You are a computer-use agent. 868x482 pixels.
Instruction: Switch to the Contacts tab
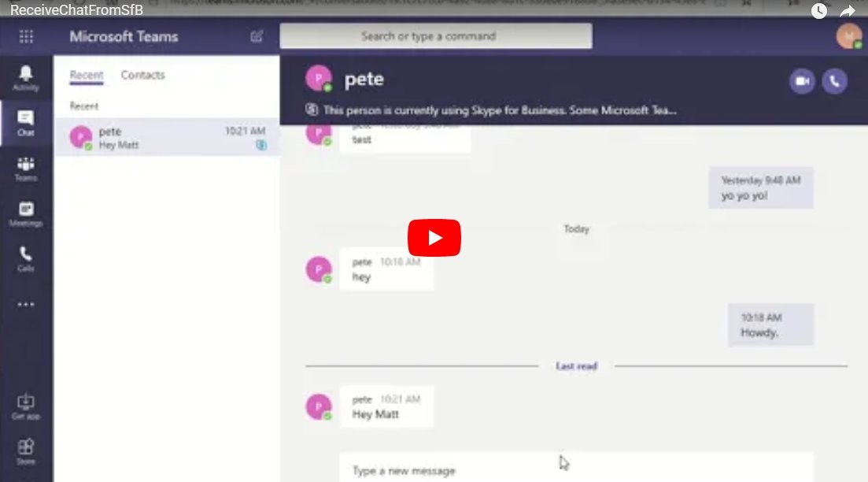(x=142, y=76)
